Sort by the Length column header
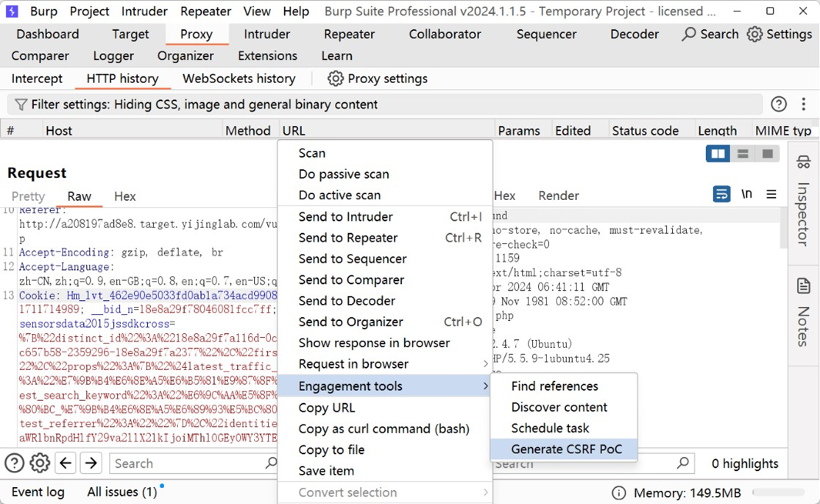The height and width of the screenshot is (504, 820). pos(723,130)
